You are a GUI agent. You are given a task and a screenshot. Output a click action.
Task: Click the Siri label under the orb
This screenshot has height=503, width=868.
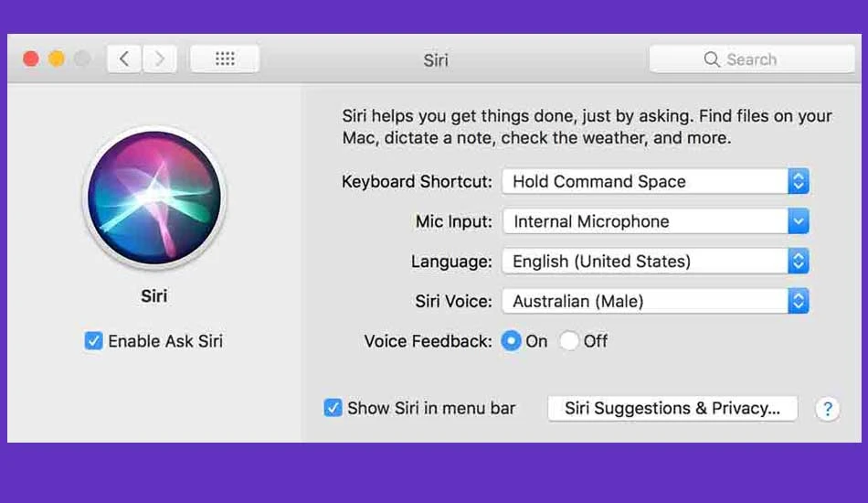click(x=153, y=295)
